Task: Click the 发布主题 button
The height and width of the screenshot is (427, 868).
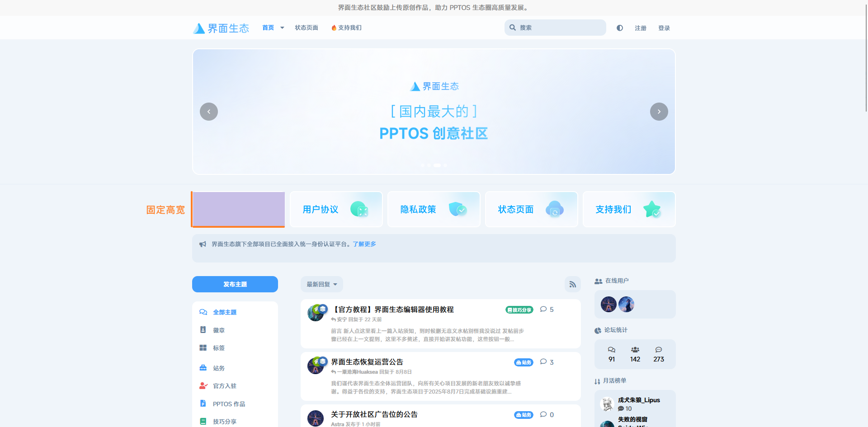Action: pos(235,284)
